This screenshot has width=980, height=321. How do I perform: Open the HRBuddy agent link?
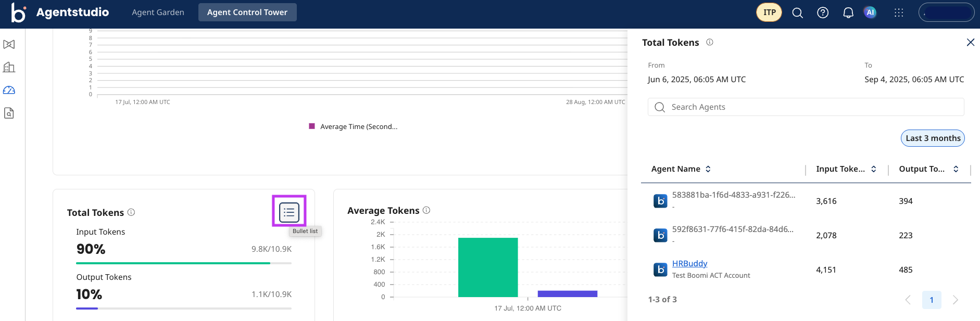tap(689, 264)
